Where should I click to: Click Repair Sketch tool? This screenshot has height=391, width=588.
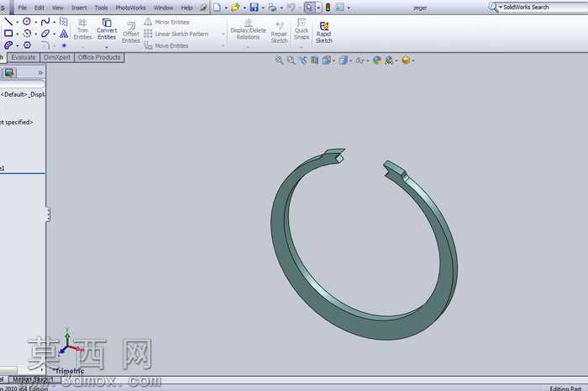(x=279, y=32)
